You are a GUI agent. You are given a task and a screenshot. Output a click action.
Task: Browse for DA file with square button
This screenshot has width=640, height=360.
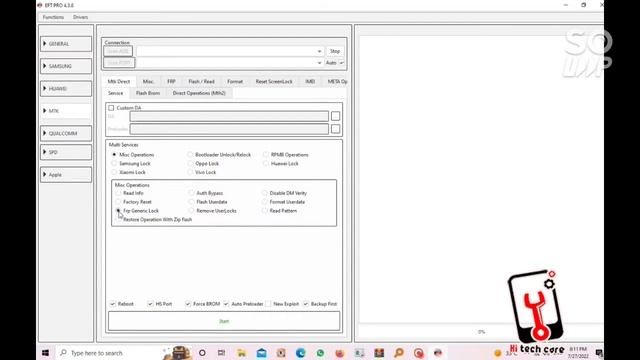335,116
